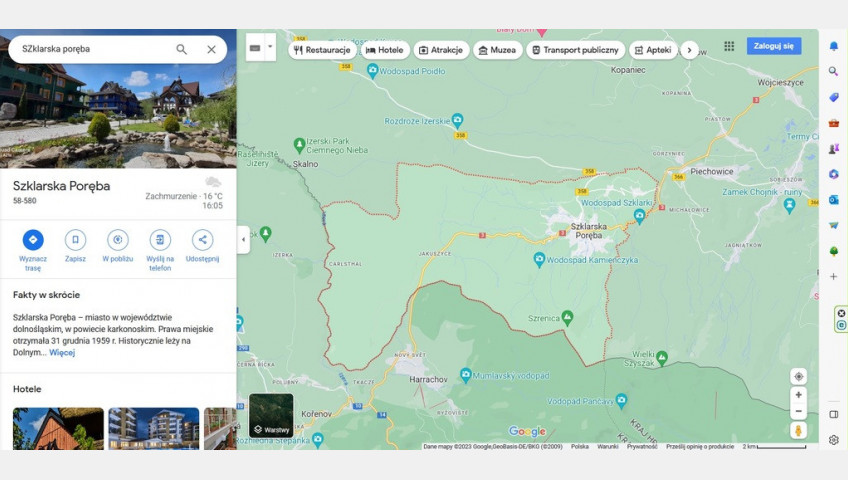The width and height of the screenshot is (848, 480).
Task: Open the first hotel photo thumbnail
Action: (58, 429)
